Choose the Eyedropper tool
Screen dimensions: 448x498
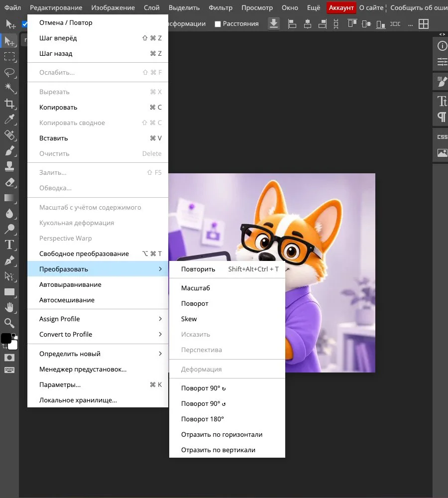point(9,120)
